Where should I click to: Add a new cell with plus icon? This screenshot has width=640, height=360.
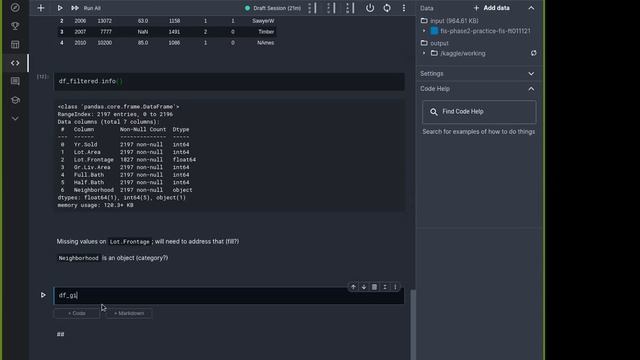[41, 8]
